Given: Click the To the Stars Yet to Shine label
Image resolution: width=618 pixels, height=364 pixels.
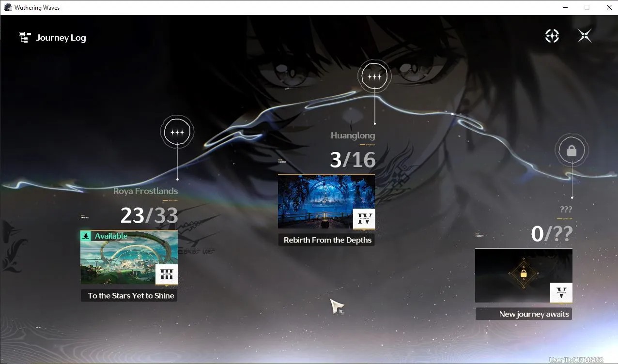Looking at the screenshot, I should [131, 296].
